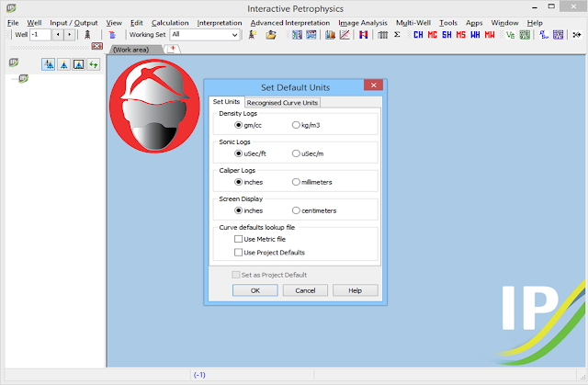
Task: Step to next well arrow
Action: point(69,35)
